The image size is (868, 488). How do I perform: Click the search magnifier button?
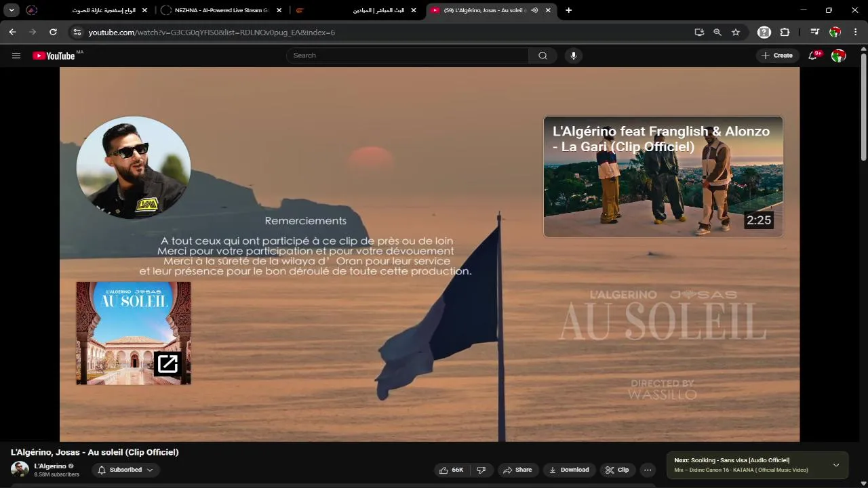tap(542, 56)
